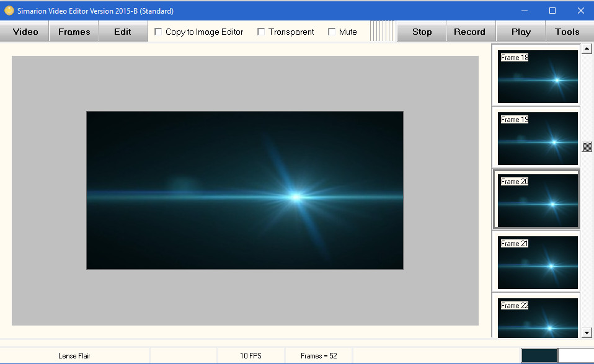Viewport: 594px width, 364px height.
Task: Select the Frame 18 thumbnail
Action: (536, 75)
